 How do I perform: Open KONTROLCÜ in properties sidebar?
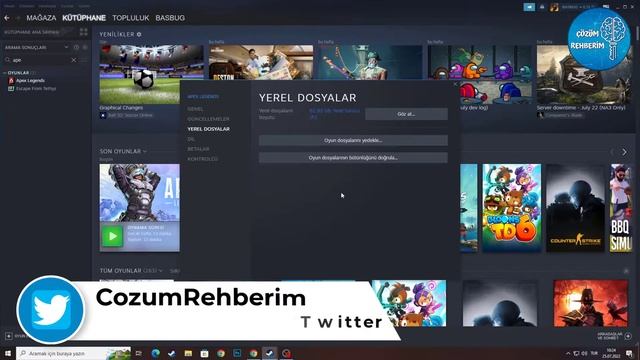[x=202, y=159]
